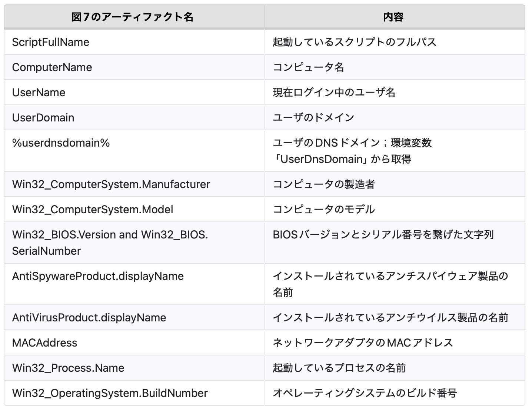Click the Win32_BIOS.Version and SerialNumber cell
The width and height of the screenshot is (532, 411).
110,243
